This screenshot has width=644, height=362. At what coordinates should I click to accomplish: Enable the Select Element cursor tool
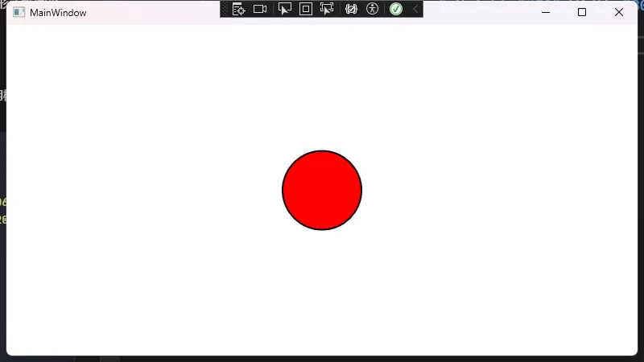[x=284, y=9]
